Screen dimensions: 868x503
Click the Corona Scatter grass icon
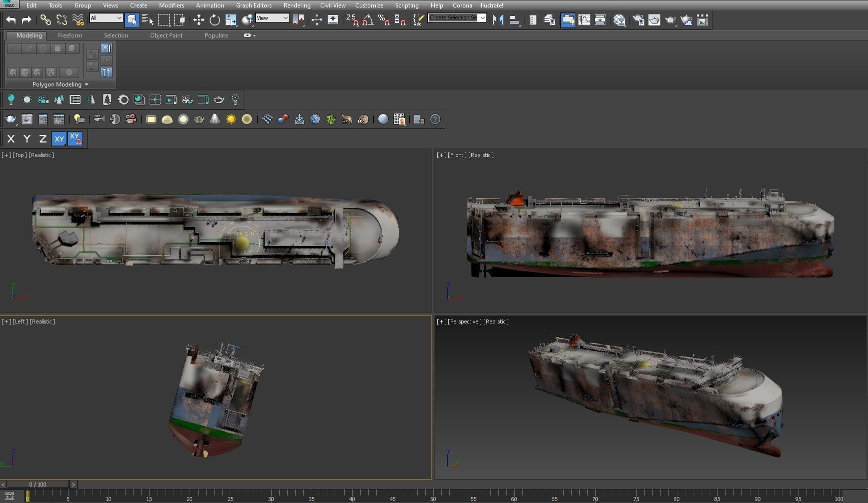coord(331,119)
